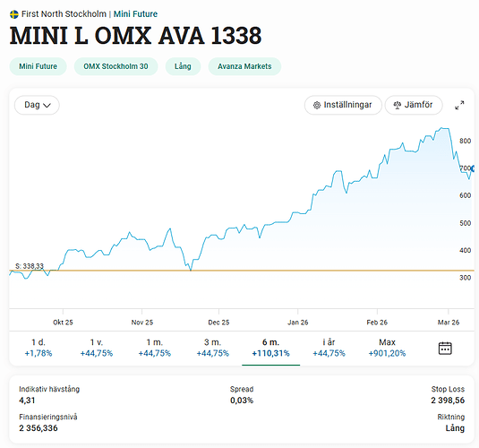This screenshot has height=448, width=479.
Task: Click the Jämför compare button
Action: pos(414,105)
